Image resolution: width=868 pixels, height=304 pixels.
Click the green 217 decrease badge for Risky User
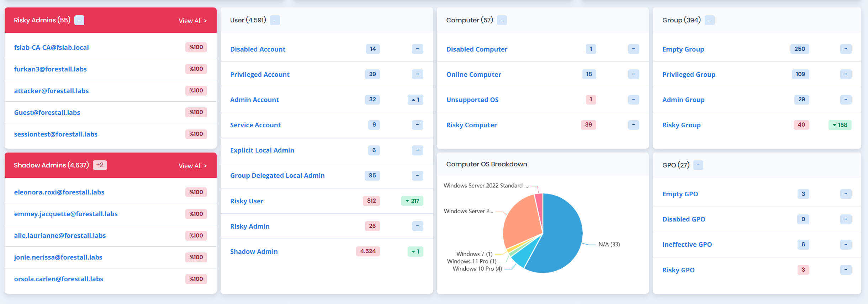click(412, 201)
